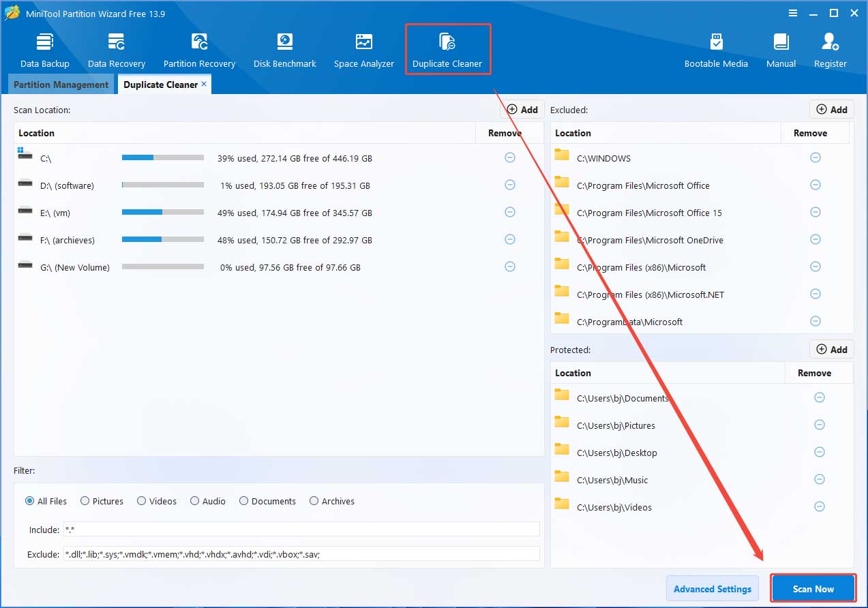Select C:\Users\bj\Documents protected entry
The width and height of the screenshot is (868, 608).
click(702, 397)
